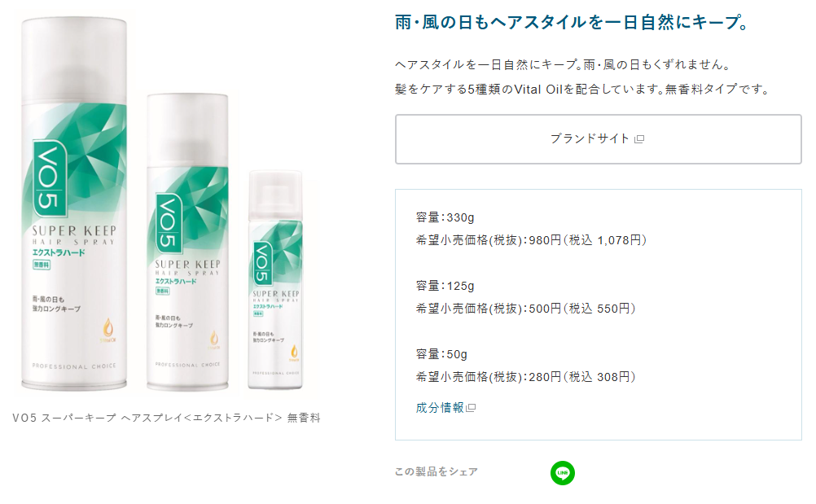Viewport: 816px width, 504px height.
Task: Click the 容量:330g capacity text
Action: click(x=445, y=217)
